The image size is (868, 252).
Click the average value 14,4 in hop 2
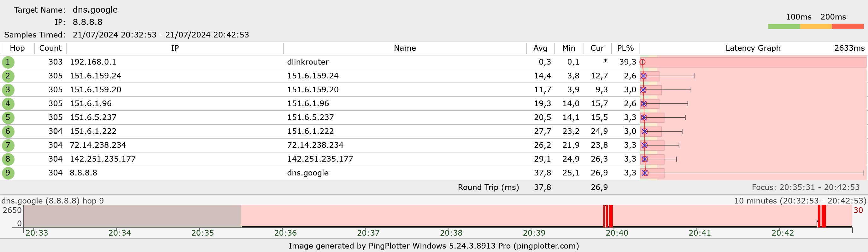(x=542, y=76)
